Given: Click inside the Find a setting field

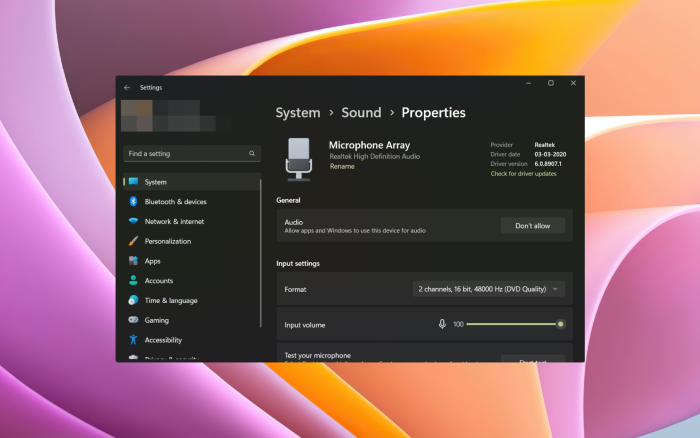Looking at the screenshot, I should pyautogui.click(x=192, y=154).
